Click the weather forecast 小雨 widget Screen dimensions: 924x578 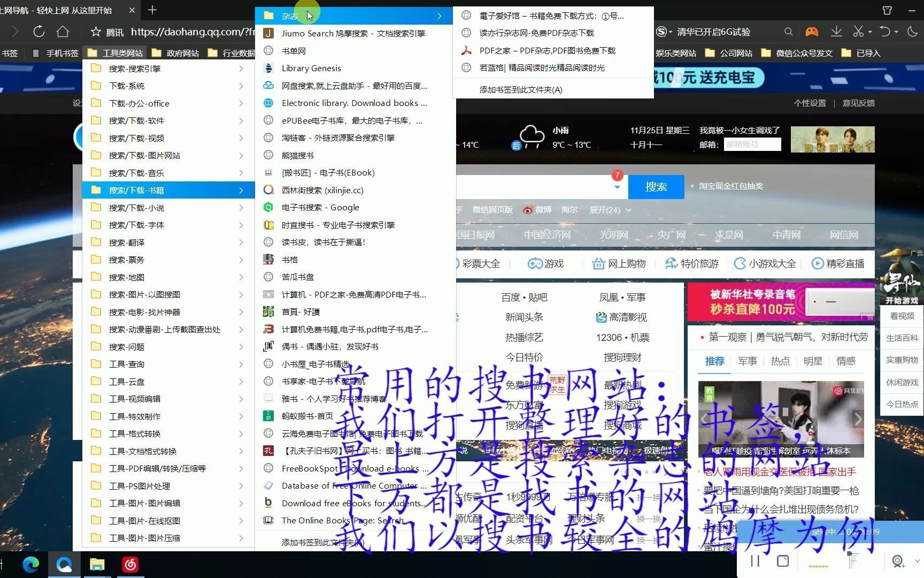point(552,138)
